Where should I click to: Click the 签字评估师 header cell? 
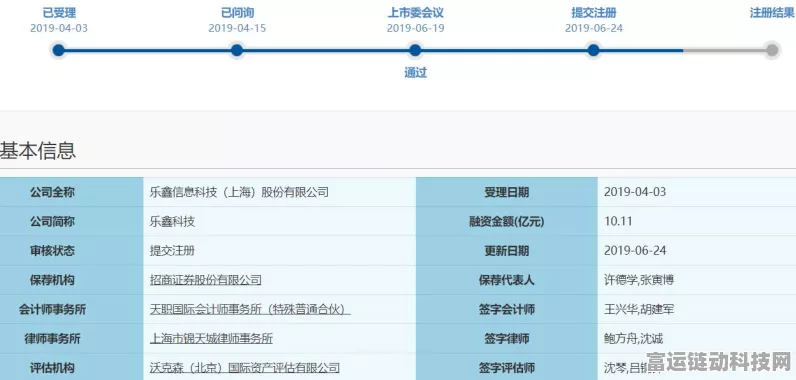coord(507,367)
